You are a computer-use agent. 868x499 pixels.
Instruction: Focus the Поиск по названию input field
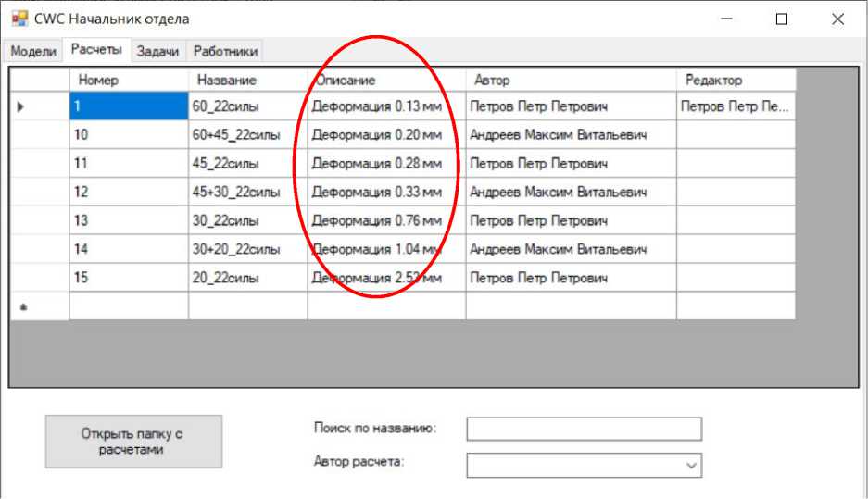584,429
